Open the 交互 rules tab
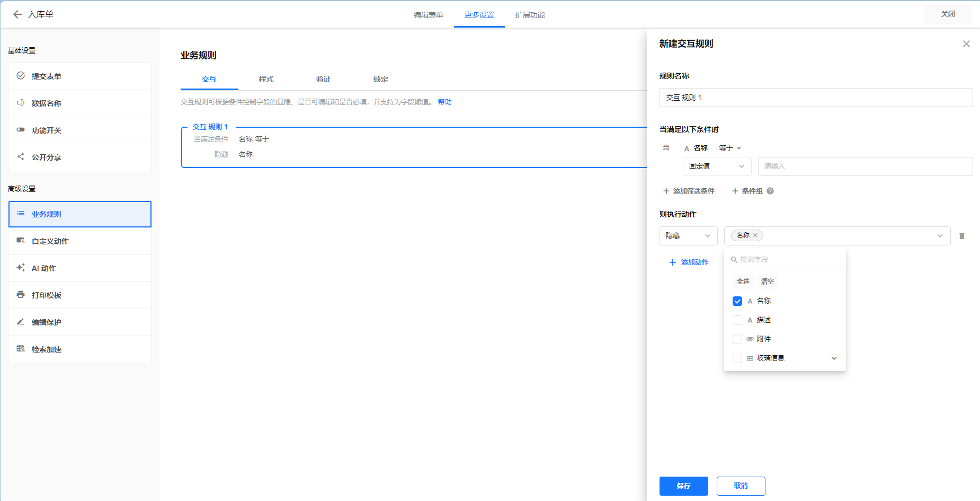The image size is (980, 501). point(209,79)
